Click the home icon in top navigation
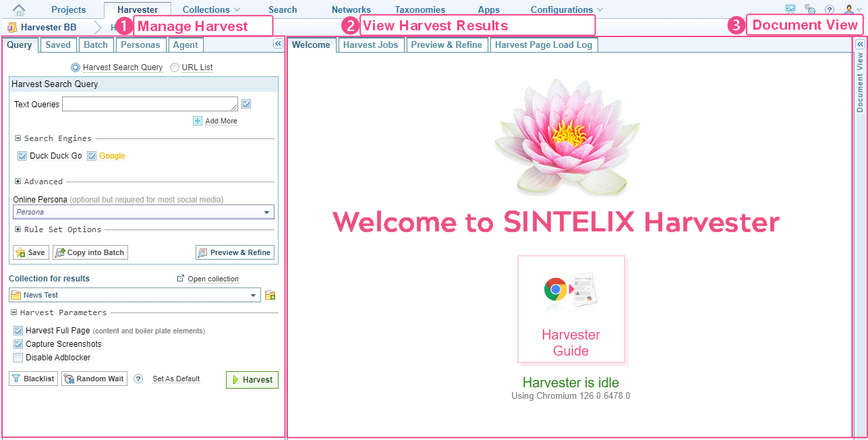Image resolution: width=868 pixels, height=440 pixels. tap(19, 9)
